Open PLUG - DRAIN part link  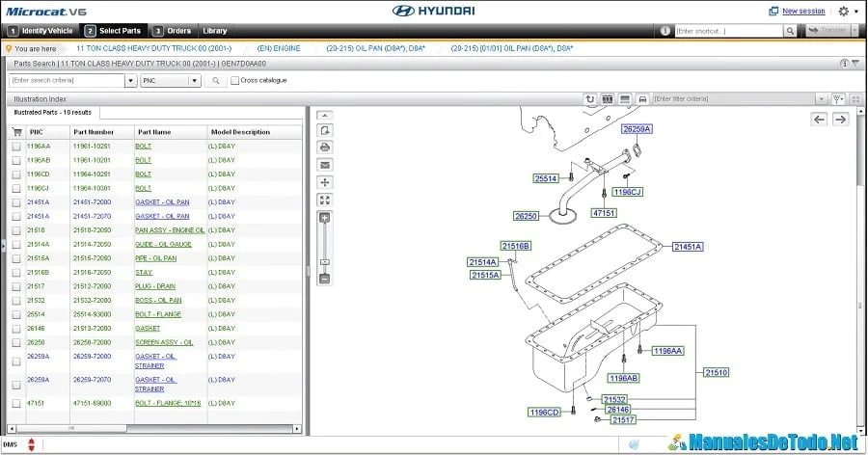[x=155, y=286]
